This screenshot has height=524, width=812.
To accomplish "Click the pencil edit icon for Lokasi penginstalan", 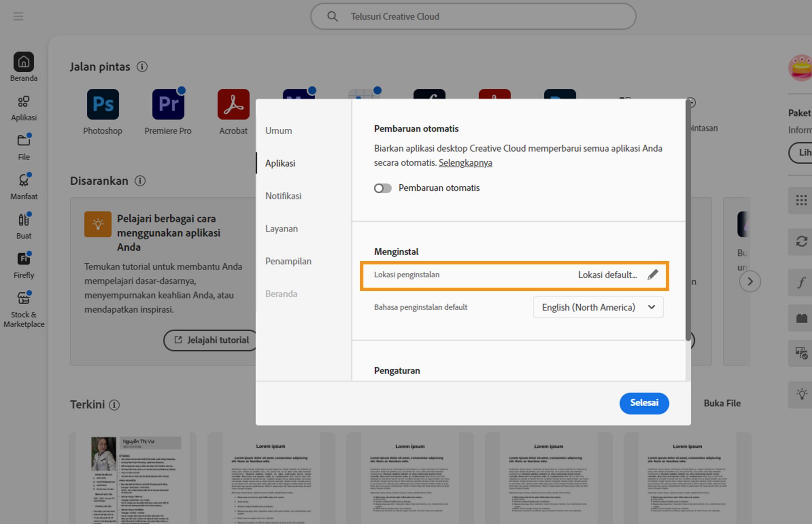I will click(x=653, y=275).
